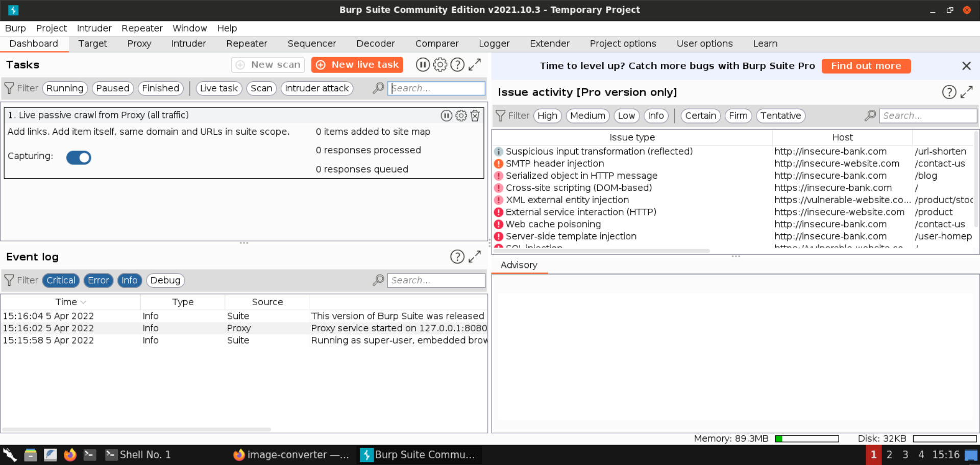The image size is (980, 465).
Task: Open settings for Live passive crawl task
Action: [x=461, y=116]
